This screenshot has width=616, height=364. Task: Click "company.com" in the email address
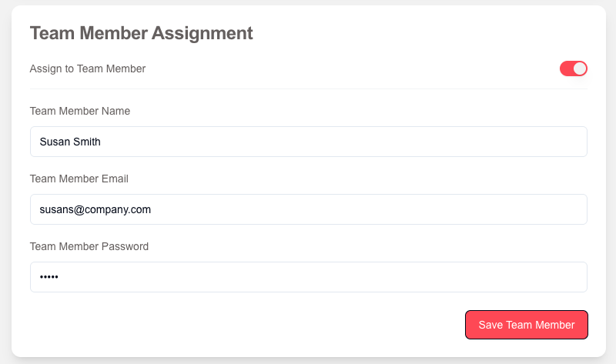[x=117, y=209]
